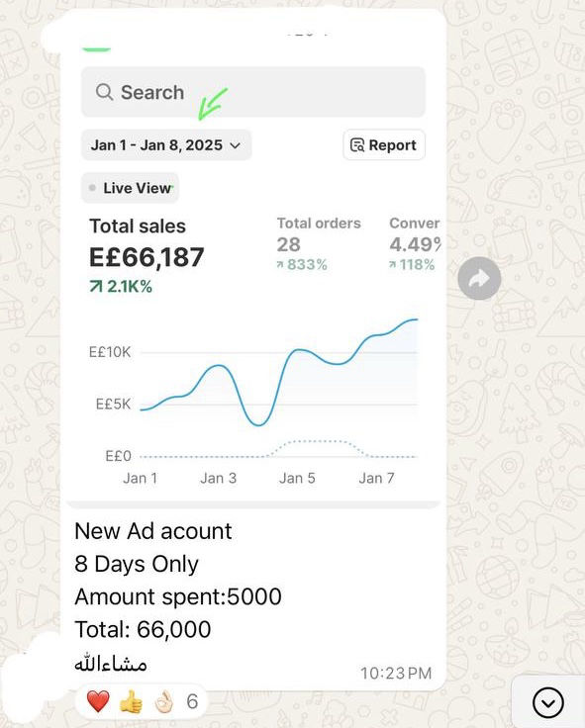Viewport: 585px width, 728px height.
Task: Tap the forward arrow icon beside message
Action: 479,278
